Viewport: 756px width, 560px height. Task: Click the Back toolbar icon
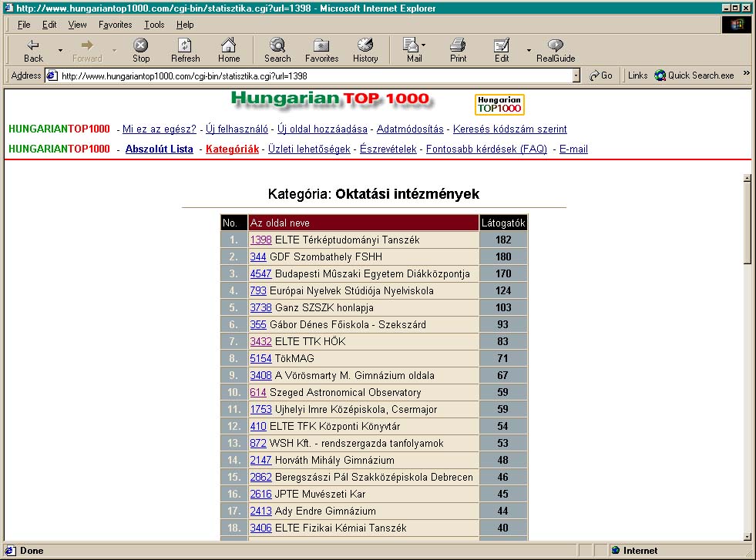(x=33, y=46)
